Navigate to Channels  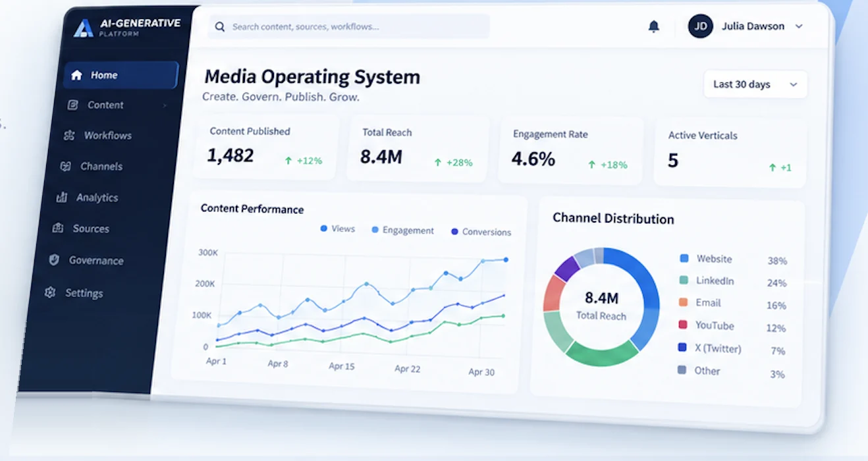(x=101, y=167)
